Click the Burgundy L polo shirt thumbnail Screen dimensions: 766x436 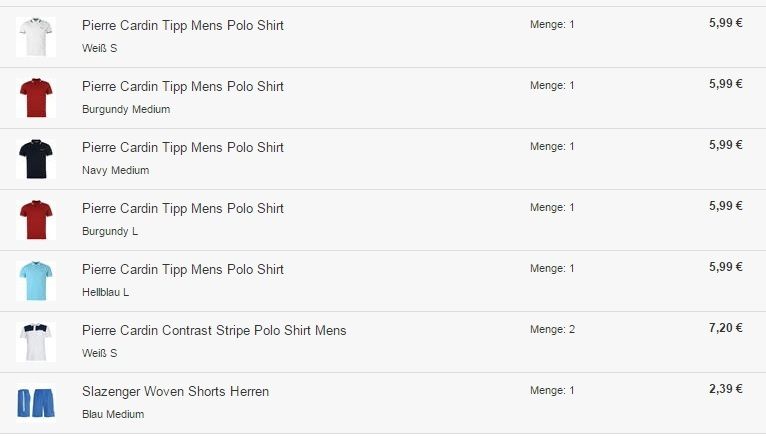click(x=35, y=220)
